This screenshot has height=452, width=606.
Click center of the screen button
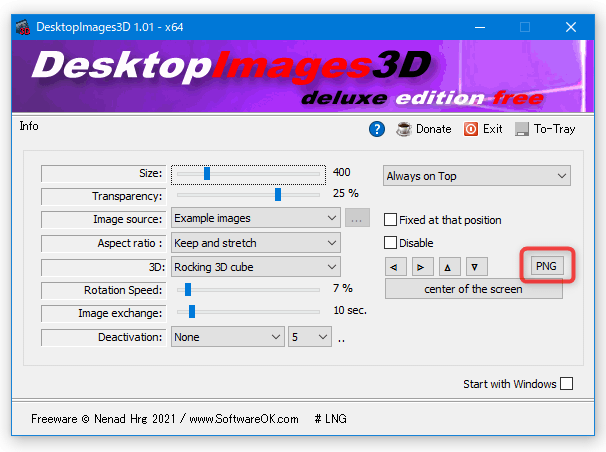coord(473,289)
